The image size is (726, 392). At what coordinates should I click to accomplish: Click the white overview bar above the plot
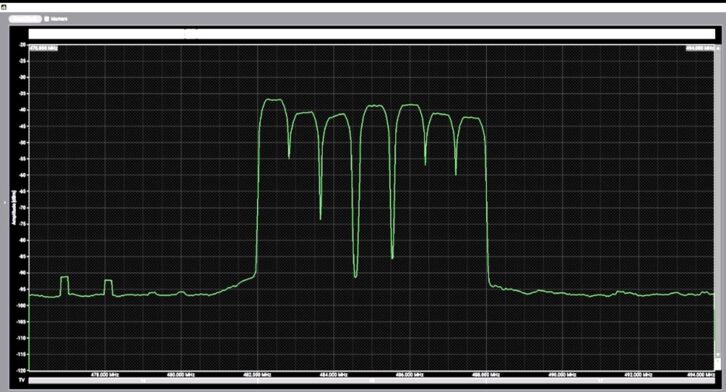point(372,34)
